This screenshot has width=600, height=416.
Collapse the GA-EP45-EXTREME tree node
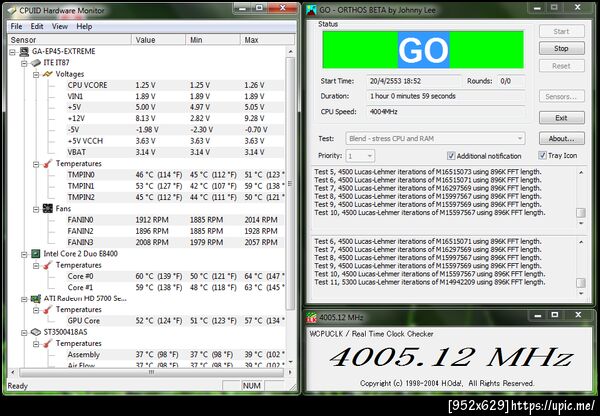(13, 52)
